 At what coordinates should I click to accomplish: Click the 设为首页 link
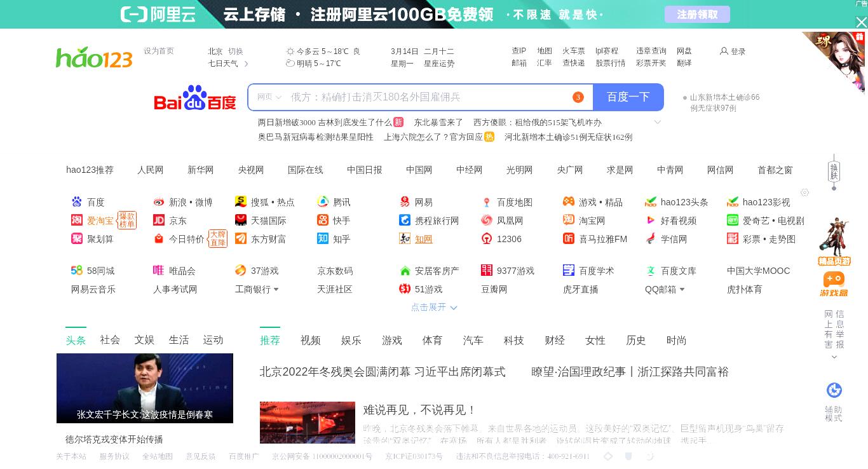(159, 51)
